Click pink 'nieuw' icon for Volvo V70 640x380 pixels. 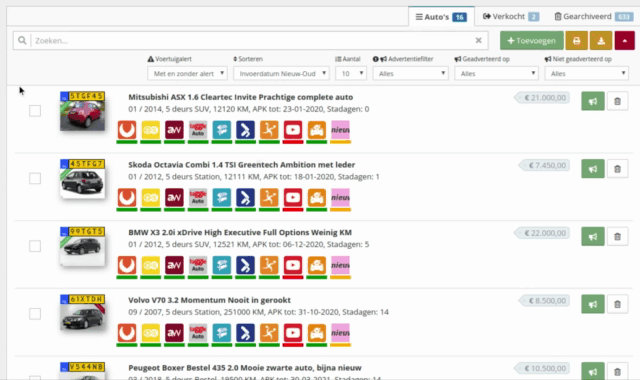[340, 333]
